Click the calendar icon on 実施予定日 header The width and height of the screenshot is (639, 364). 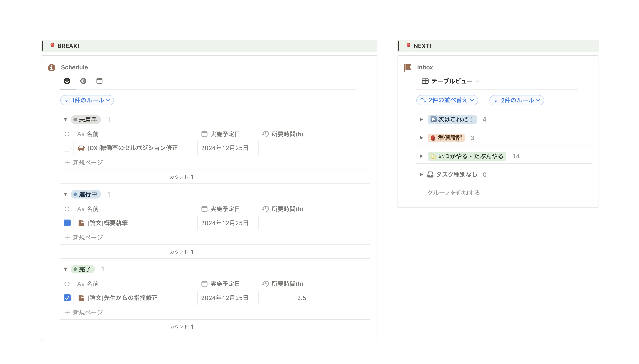[204, 134]
